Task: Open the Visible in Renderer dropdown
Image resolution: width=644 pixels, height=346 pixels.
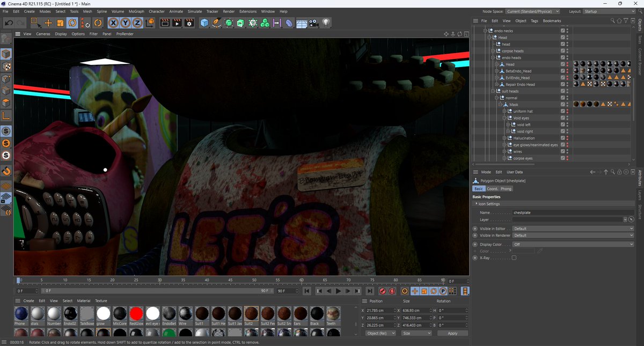Action: [x=573, y=235]
